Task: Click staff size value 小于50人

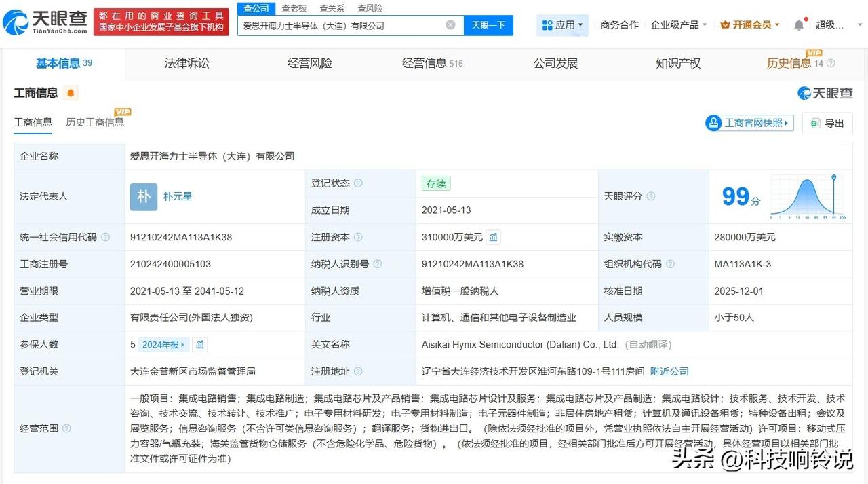Action: pyautogui.click(x=734, y=317)
